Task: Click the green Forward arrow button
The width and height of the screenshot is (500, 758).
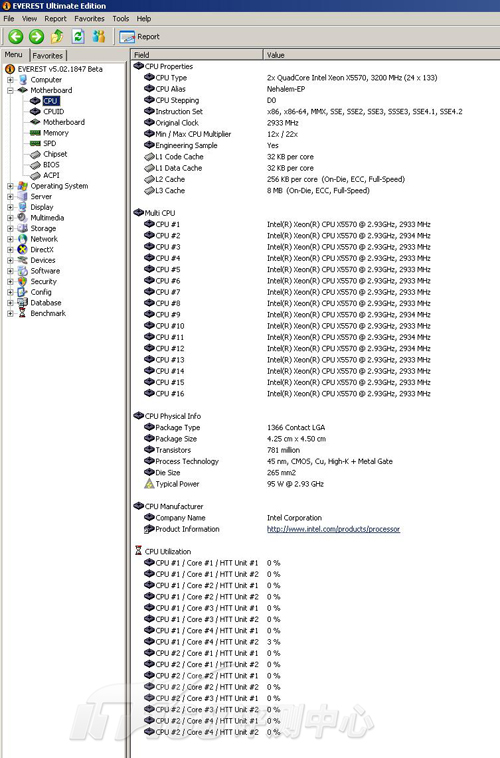Action: 36,36
